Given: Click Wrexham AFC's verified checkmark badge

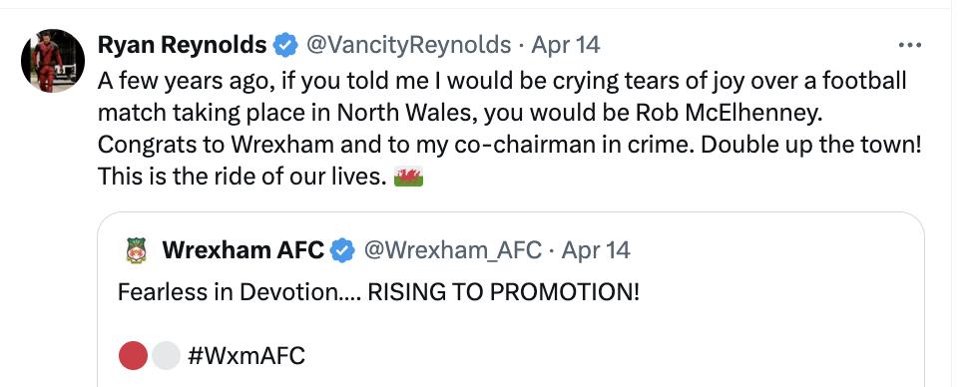Looking at the screenshot, I should [x=342, y=251].
